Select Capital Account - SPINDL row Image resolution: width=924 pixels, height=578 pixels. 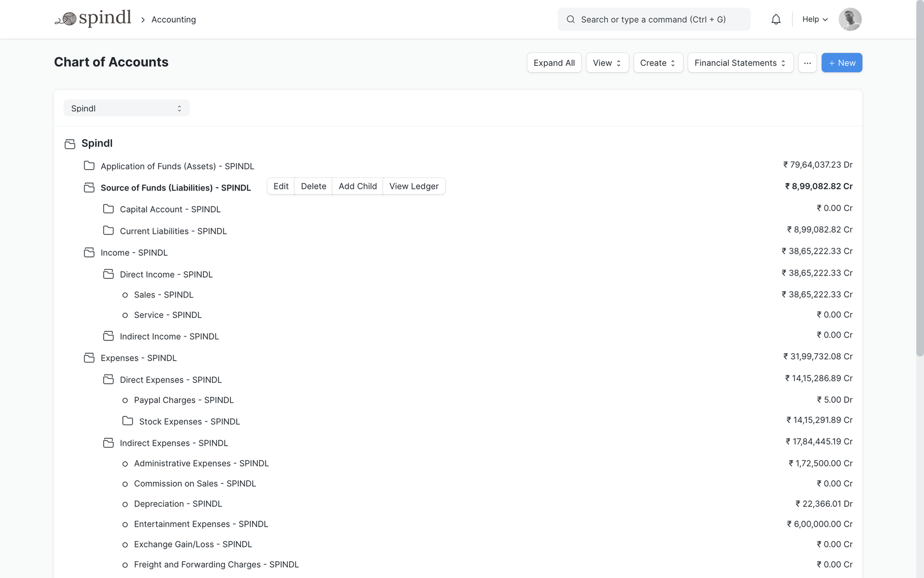(170, 209)
